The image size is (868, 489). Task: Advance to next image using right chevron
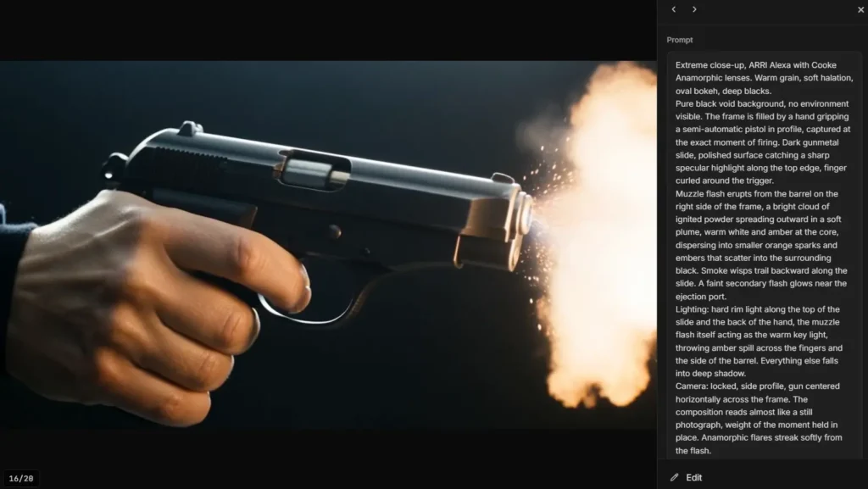[x=694, y=9]
